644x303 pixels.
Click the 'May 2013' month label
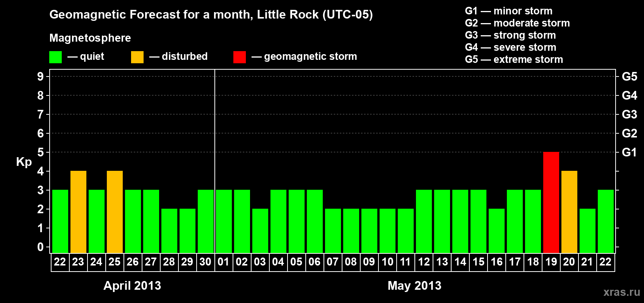tap(414, 286)
